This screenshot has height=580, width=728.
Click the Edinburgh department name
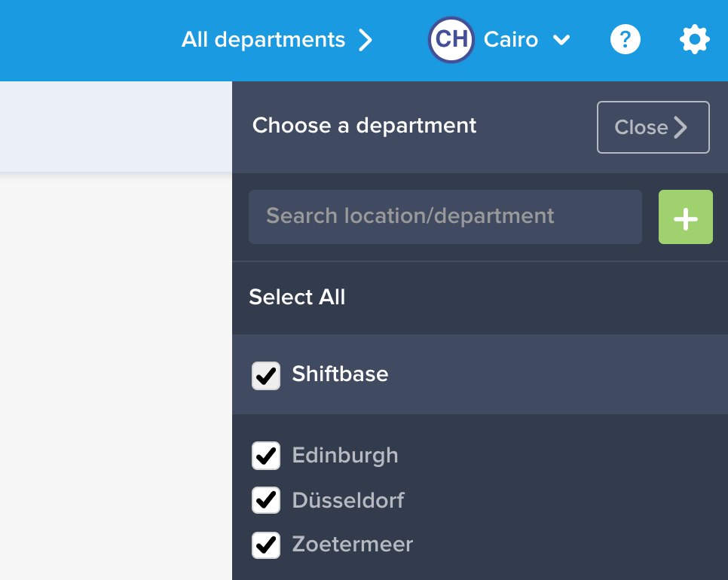click(x=345, y=456)
